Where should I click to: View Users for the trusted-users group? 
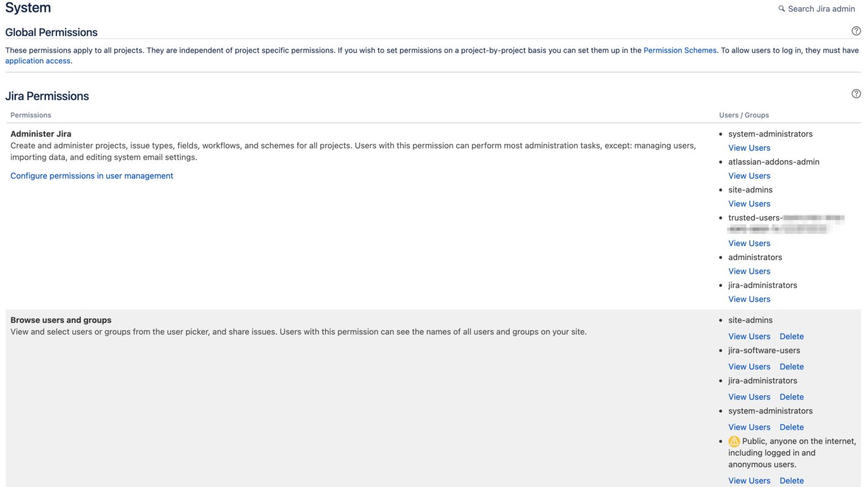pos(749,243)
